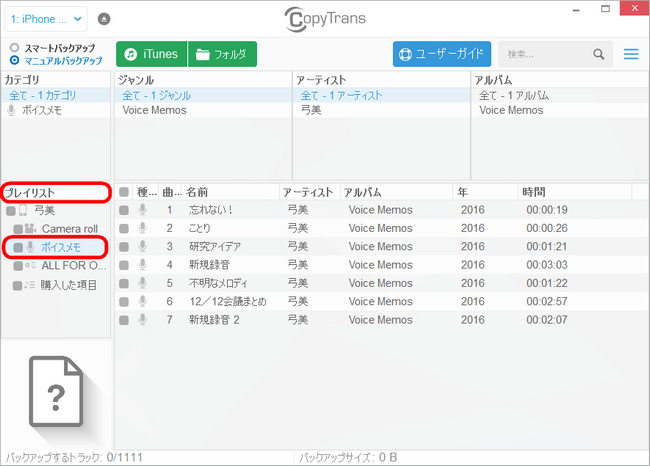
Task: Check the box for track 12／12会議まとめ
Action: [x=124, y=302]
